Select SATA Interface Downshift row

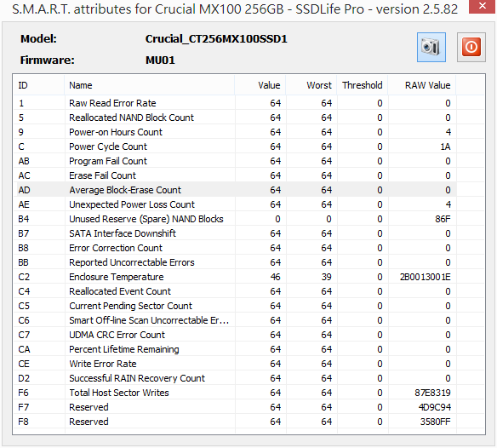tap(235, 233)
